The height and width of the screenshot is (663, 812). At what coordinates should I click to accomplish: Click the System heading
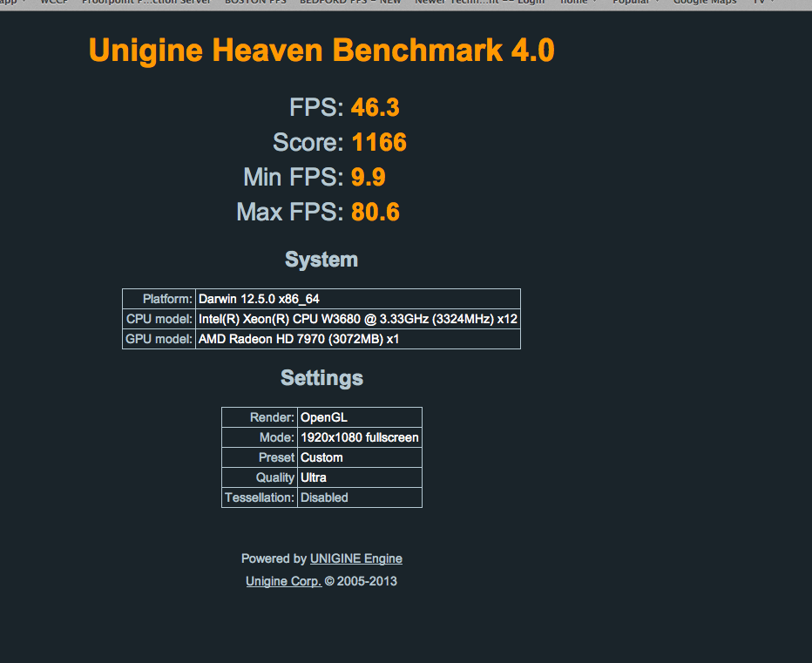[321, 260]
